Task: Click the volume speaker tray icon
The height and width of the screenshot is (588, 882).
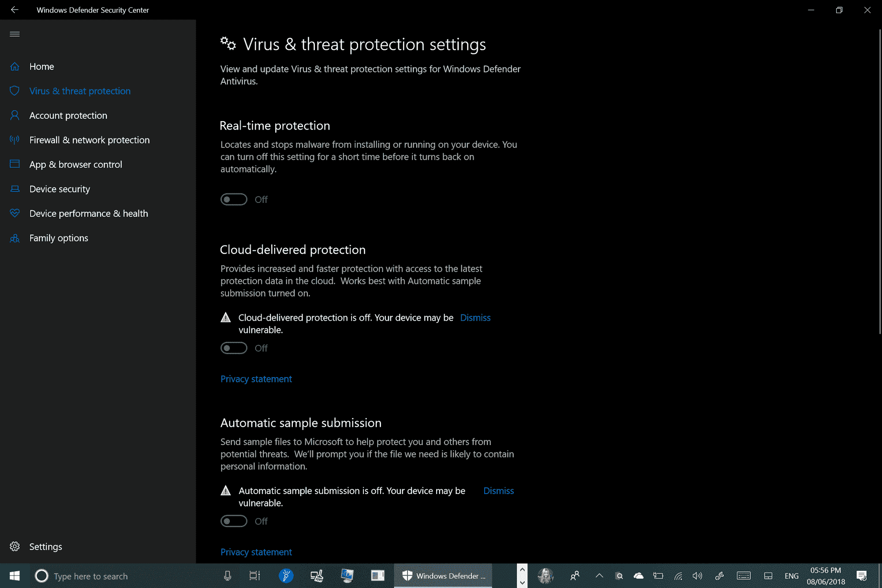Action: point(697,576)
